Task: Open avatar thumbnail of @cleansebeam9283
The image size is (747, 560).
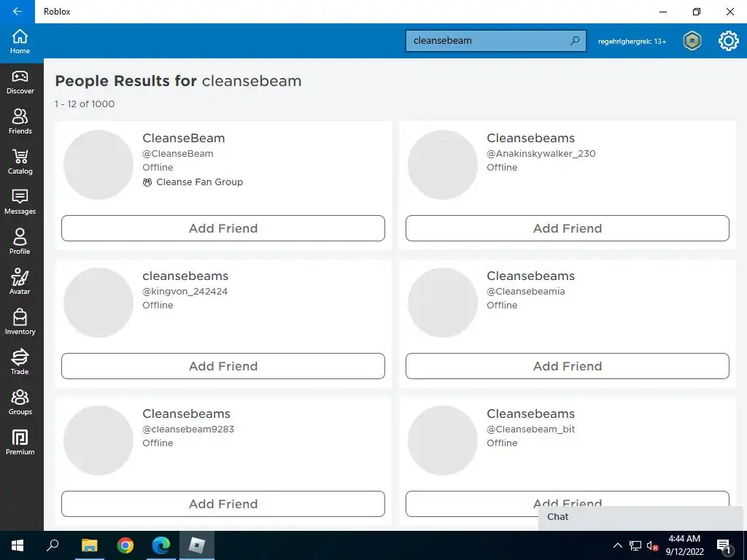Action: click(98, 440)
